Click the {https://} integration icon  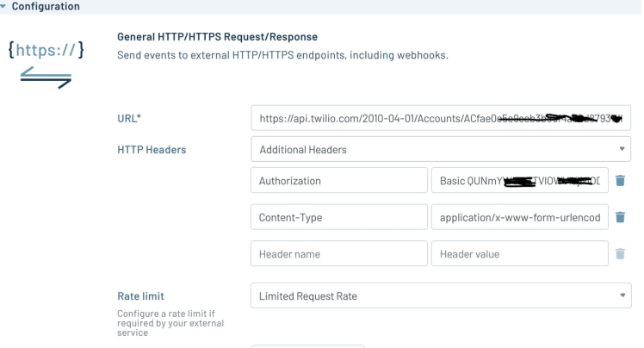pos(51,51)
